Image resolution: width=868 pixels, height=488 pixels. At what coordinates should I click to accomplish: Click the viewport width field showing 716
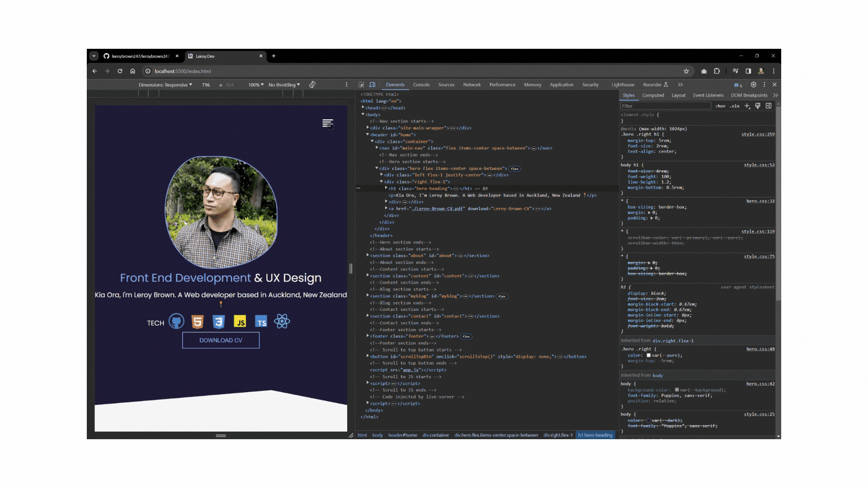coord(206,85)
